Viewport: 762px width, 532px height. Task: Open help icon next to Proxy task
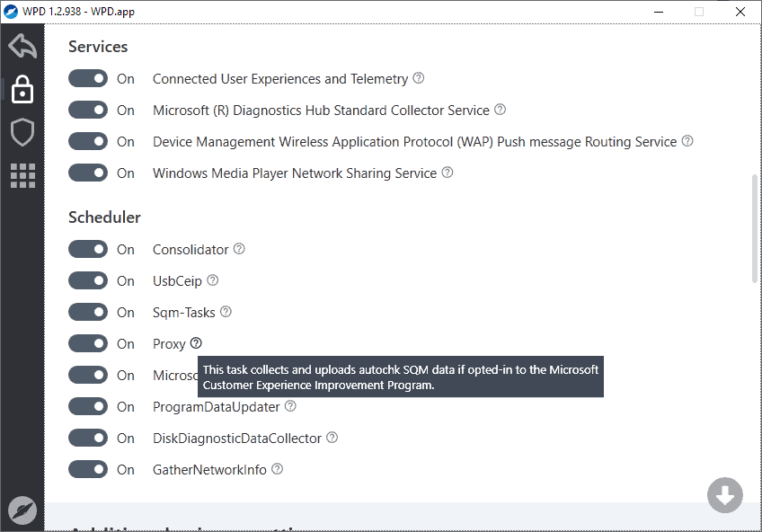click(197, 343)
